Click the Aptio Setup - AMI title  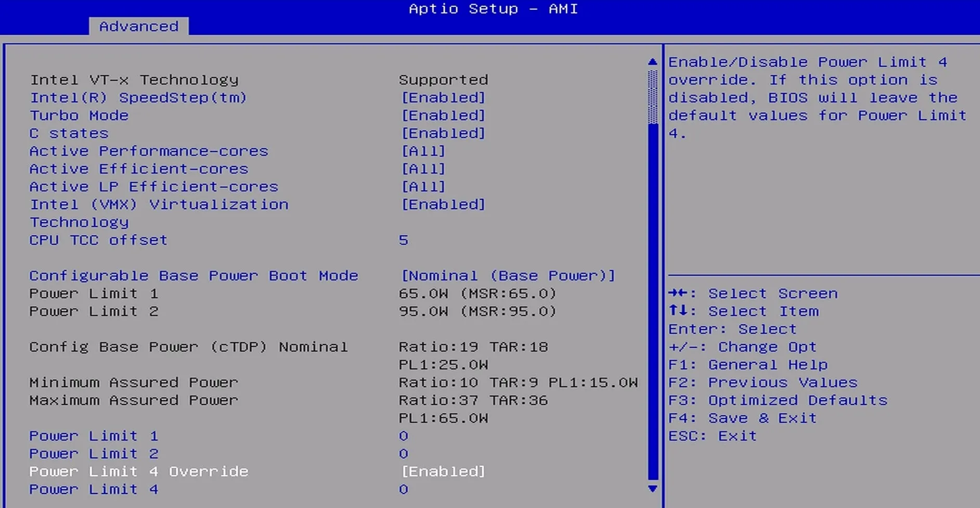click(493, 9)
